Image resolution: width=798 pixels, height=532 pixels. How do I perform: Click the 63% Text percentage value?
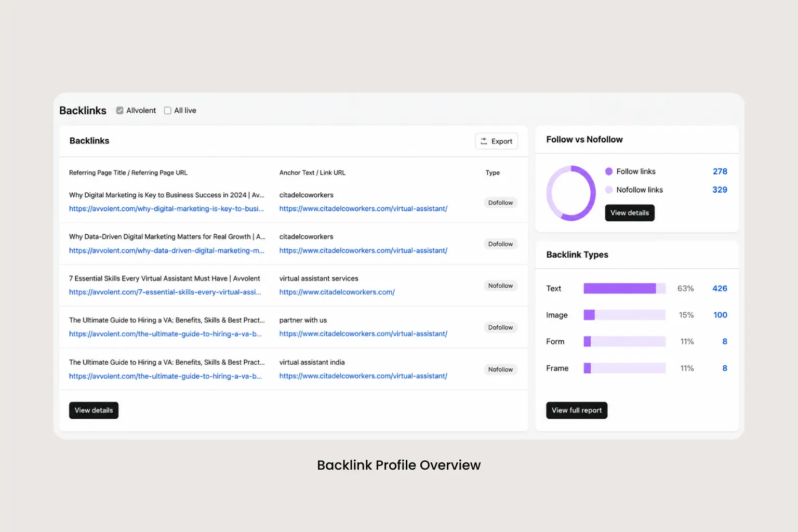pos(685,288)
